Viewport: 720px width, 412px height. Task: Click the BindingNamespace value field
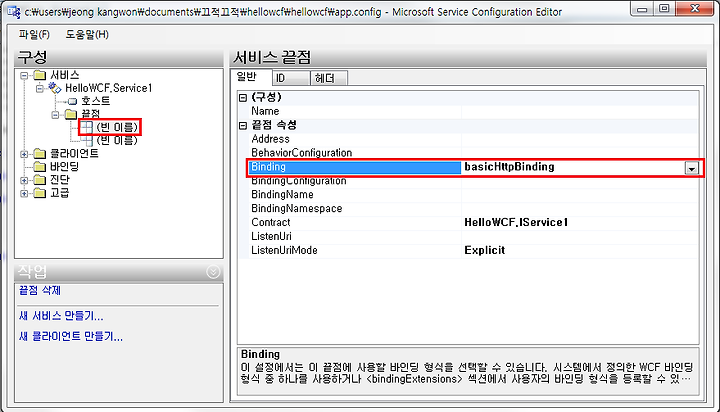point(579,209)
